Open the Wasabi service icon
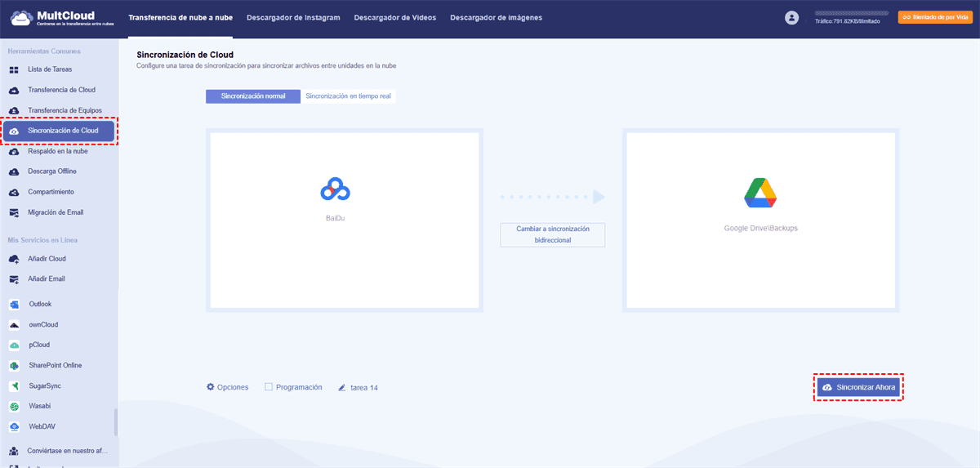The image size is (980, 468). [x=14, y=406]
